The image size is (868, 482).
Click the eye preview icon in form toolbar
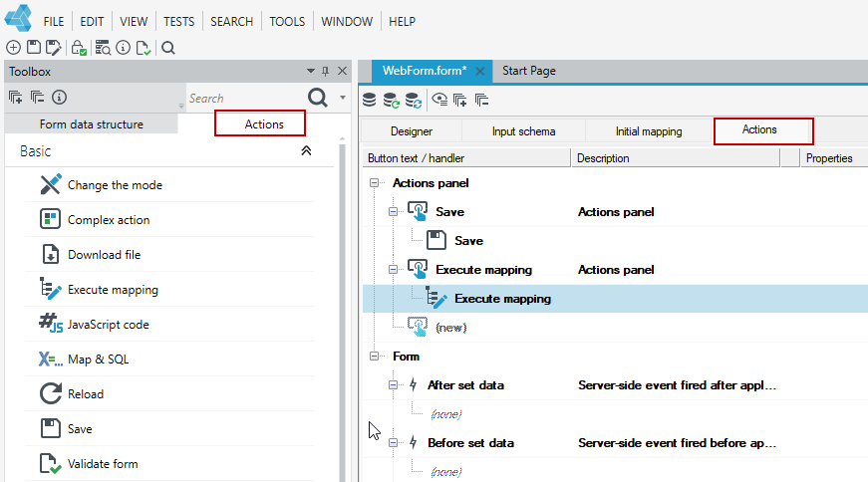click(x=439, y=100)
